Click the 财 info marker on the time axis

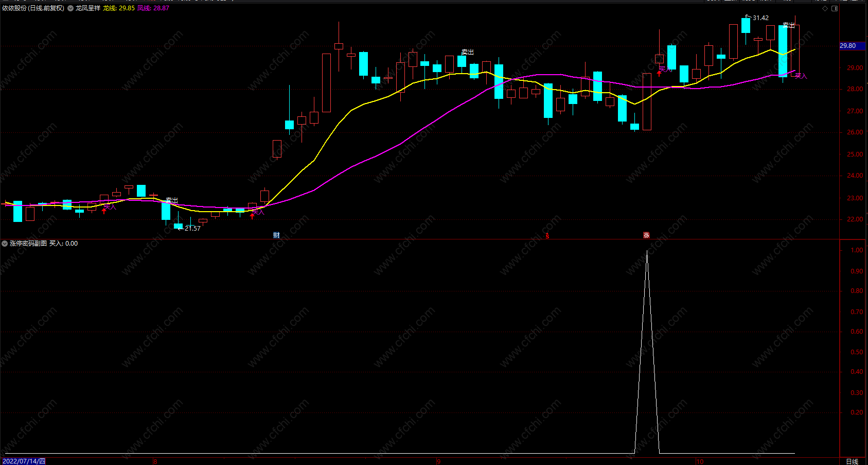coord(276,235)
